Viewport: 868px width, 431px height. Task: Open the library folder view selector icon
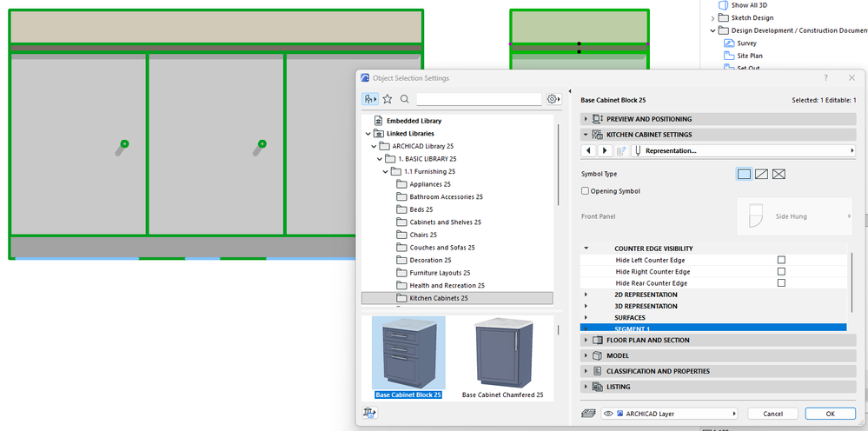pyautogui.click(x=369, y=99)
